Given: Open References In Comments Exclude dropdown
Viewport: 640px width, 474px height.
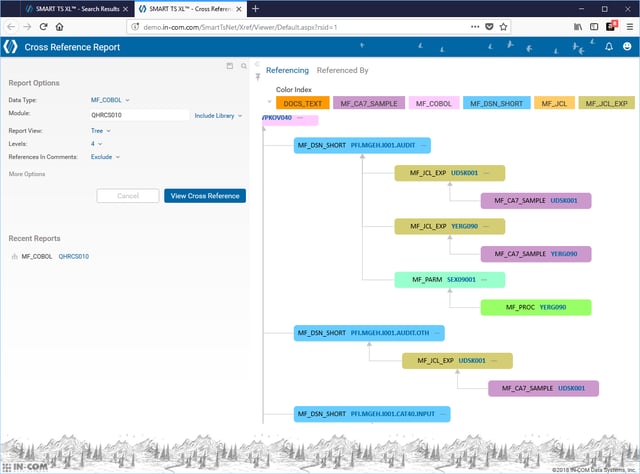Looking at the screenshot, I should (104, 157).
